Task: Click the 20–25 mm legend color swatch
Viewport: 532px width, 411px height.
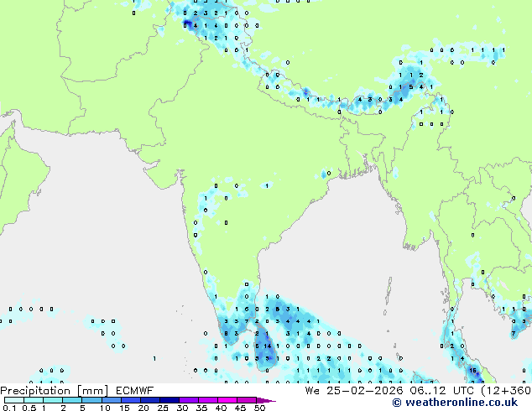Action: point(150,400)
